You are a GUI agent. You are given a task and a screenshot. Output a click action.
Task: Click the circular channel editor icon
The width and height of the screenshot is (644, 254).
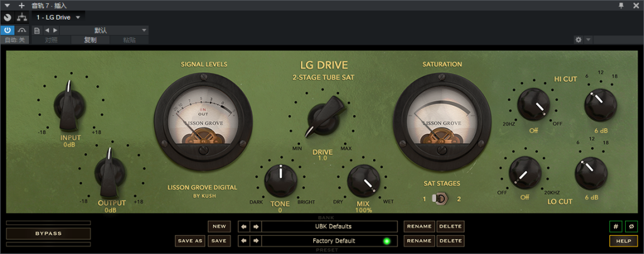point(8,17)
